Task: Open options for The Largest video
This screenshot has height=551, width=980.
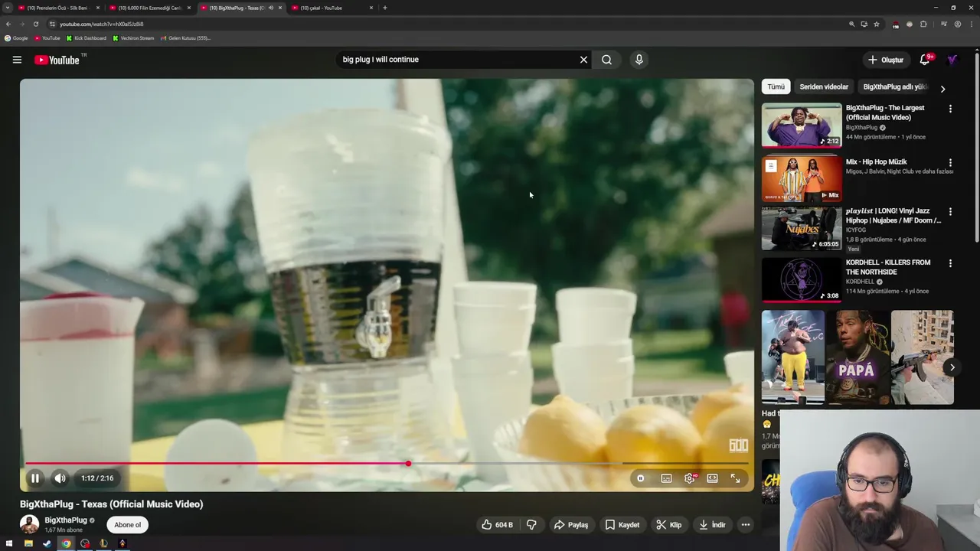Action: (x=950, y=109)
